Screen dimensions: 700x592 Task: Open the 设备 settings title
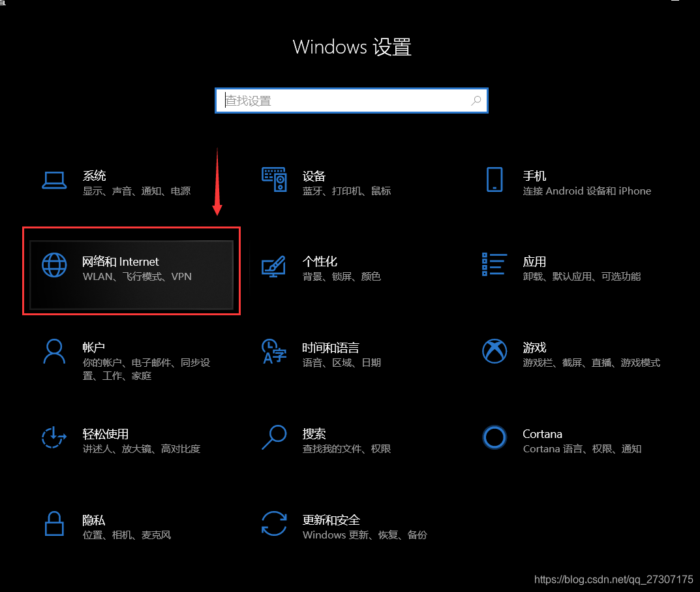(314, 176)
